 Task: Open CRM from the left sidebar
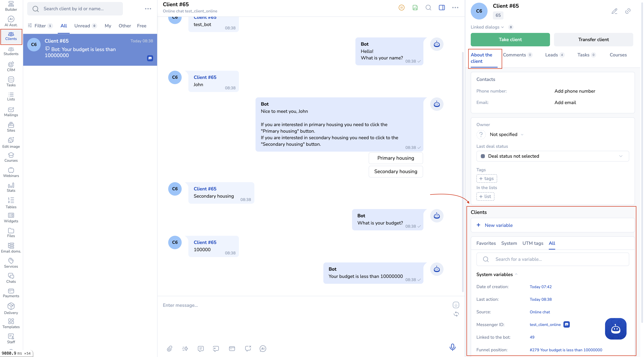click(11, 66)
